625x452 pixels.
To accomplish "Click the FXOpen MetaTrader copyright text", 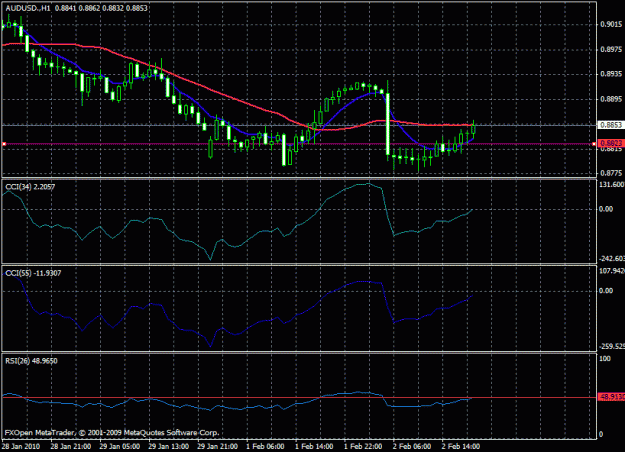I will (112, 432).
